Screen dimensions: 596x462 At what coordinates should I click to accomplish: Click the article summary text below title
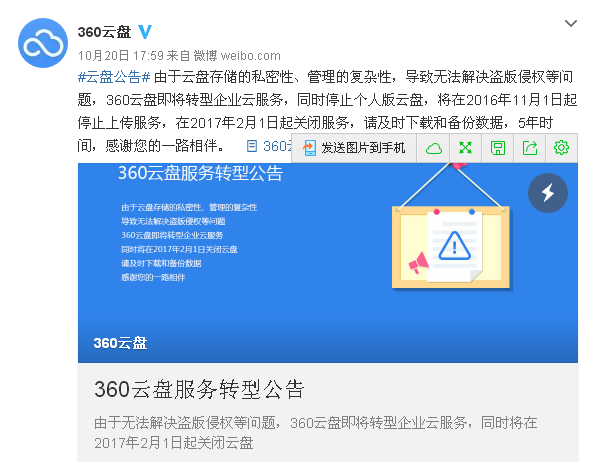click(x=315, y=433)
